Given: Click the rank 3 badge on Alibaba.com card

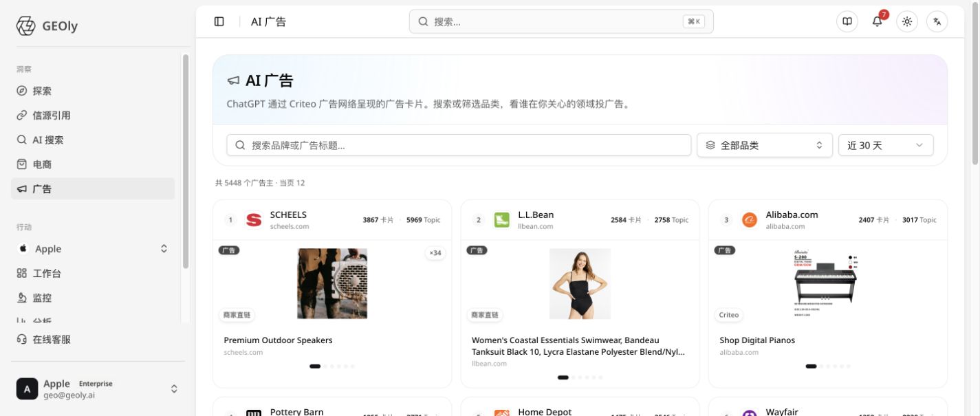Looking at the screenshot, I should click(726, 220).
